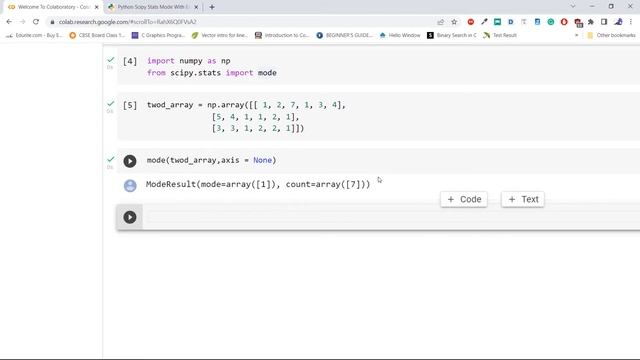The height and width of the screenshot is (360, 640).
Task: Reload the Colab page
Action: (36, 22)
